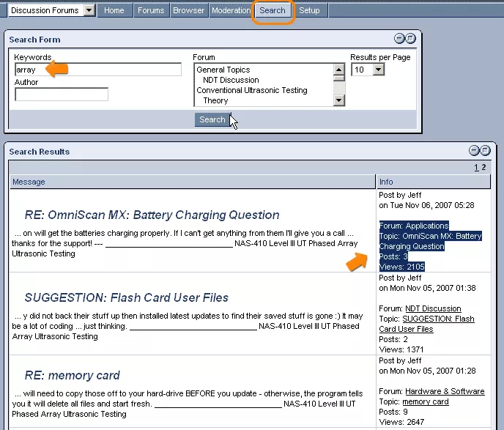Go to results page 2
Image resolution: width=504 pixels, height=430 pixels.
coord(483,167)
